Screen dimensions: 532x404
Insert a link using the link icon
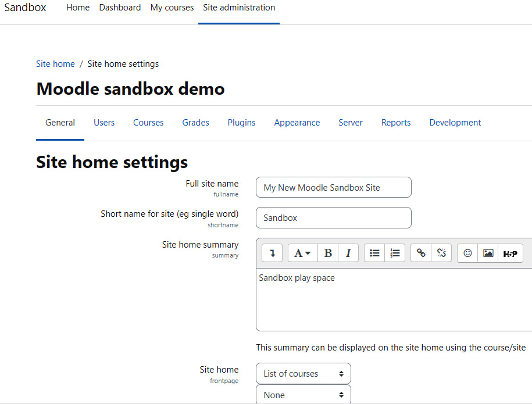(x=421, y=253)
